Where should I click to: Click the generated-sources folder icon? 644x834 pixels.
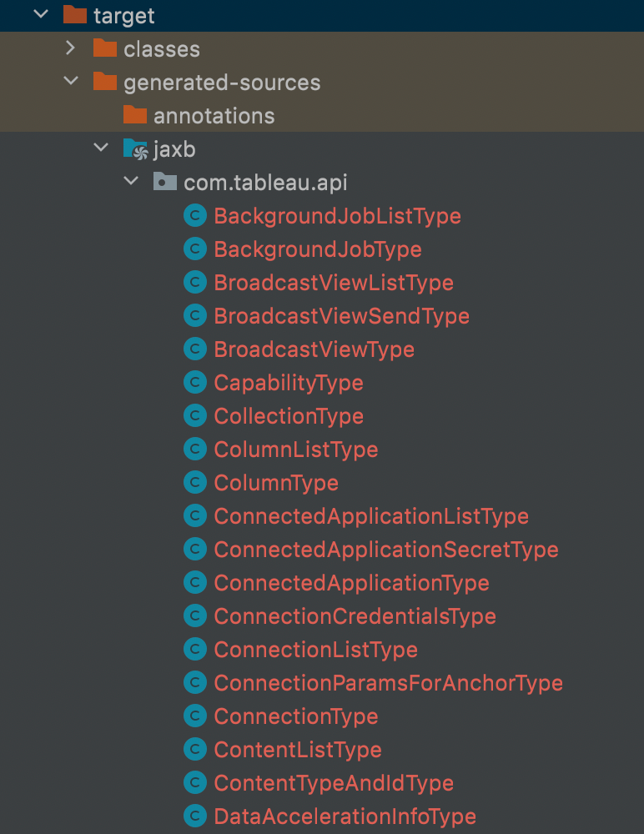105,82
